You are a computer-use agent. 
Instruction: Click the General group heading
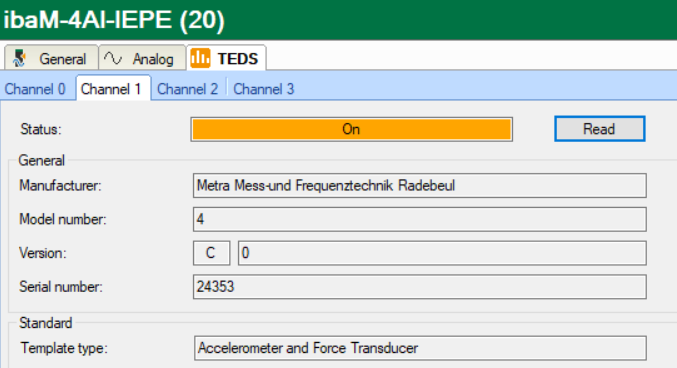point(41,161)
